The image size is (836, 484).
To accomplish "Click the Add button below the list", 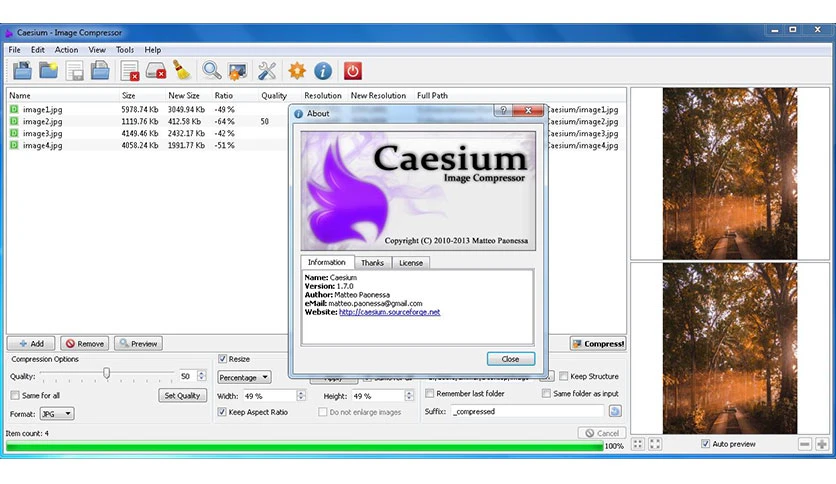I will [31, 343].
